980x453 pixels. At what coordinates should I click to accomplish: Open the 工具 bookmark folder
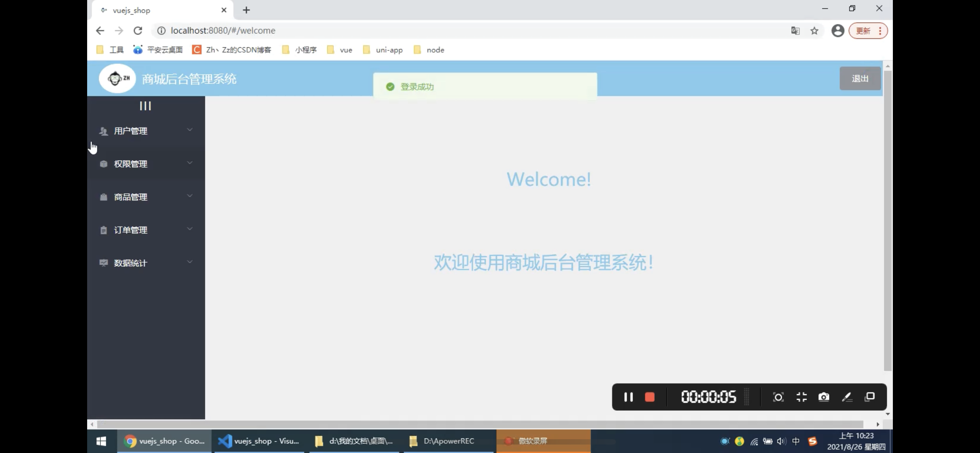pyautogui.click(x=110, y=50)
